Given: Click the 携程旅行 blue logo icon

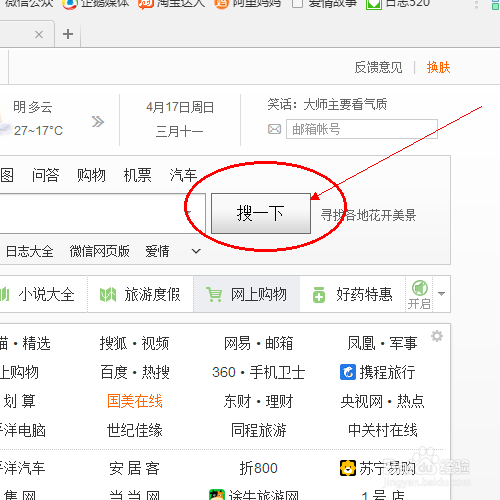Looking at the screenshot, I should pos(348,372).
